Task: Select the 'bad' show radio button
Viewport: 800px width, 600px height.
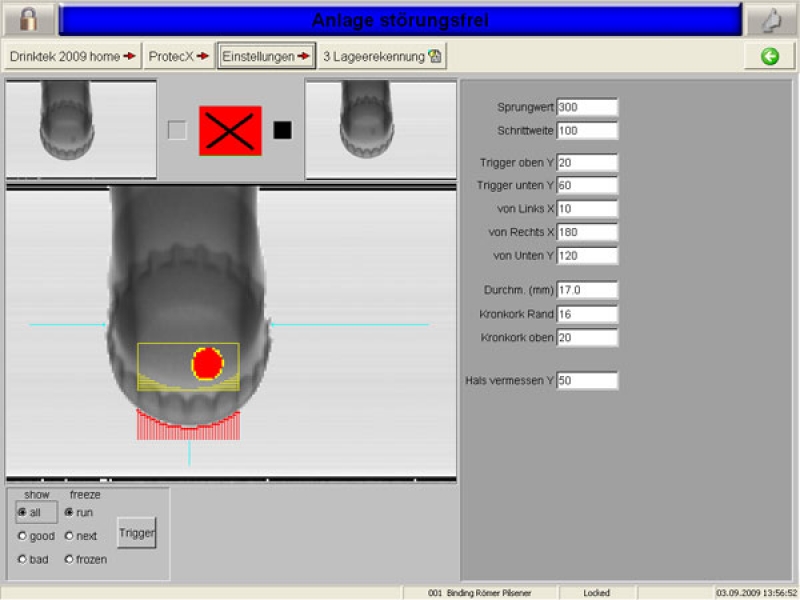Action: click(22, 559)
